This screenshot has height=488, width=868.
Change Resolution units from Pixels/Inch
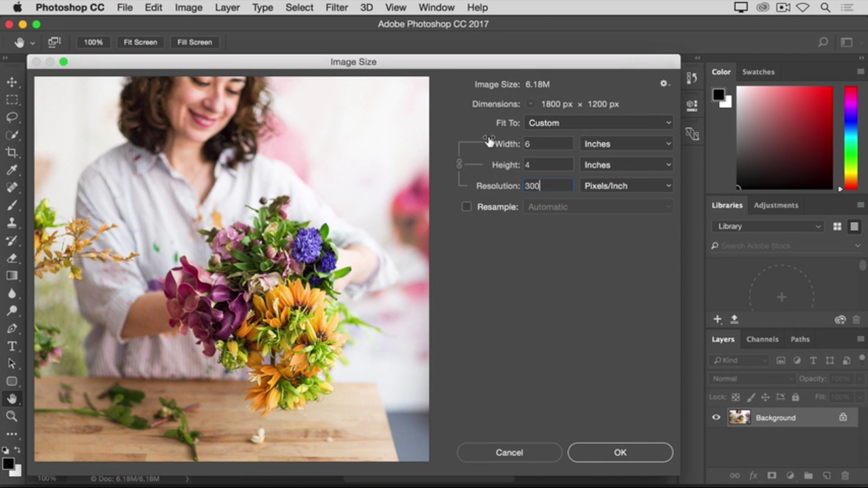[x=627, y=186]
